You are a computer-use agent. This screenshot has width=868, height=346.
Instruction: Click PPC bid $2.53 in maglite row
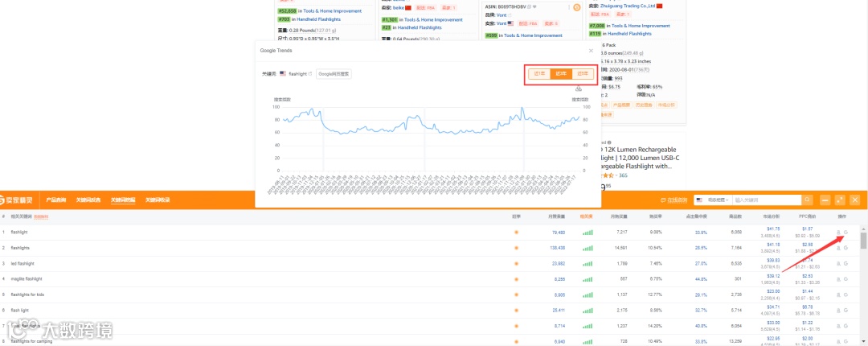pyautogui.click(x=807, y=275)
